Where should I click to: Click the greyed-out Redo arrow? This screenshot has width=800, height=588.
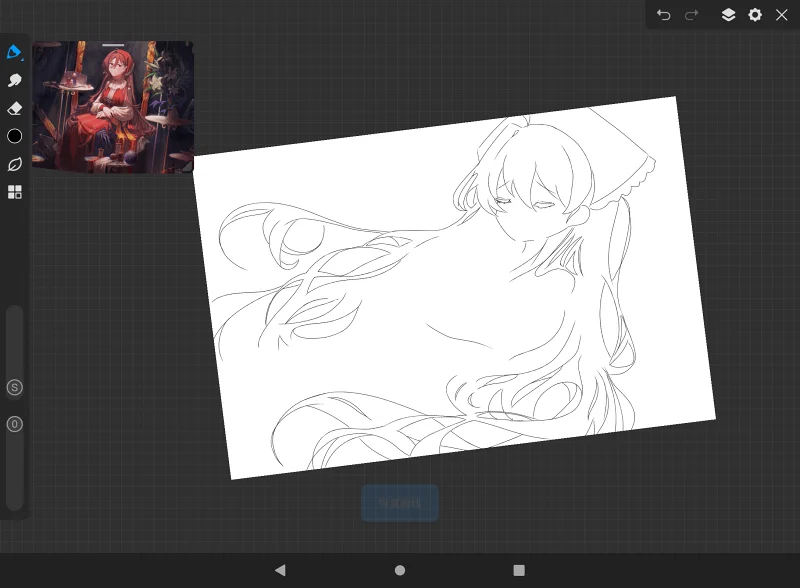pyautogui.click(x=691, y=15)
